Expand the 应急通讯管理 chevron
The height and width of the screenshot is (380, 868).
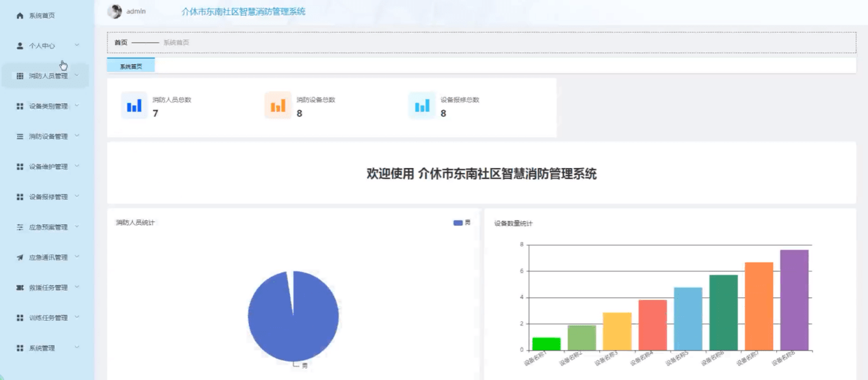[x=77, y=256]
